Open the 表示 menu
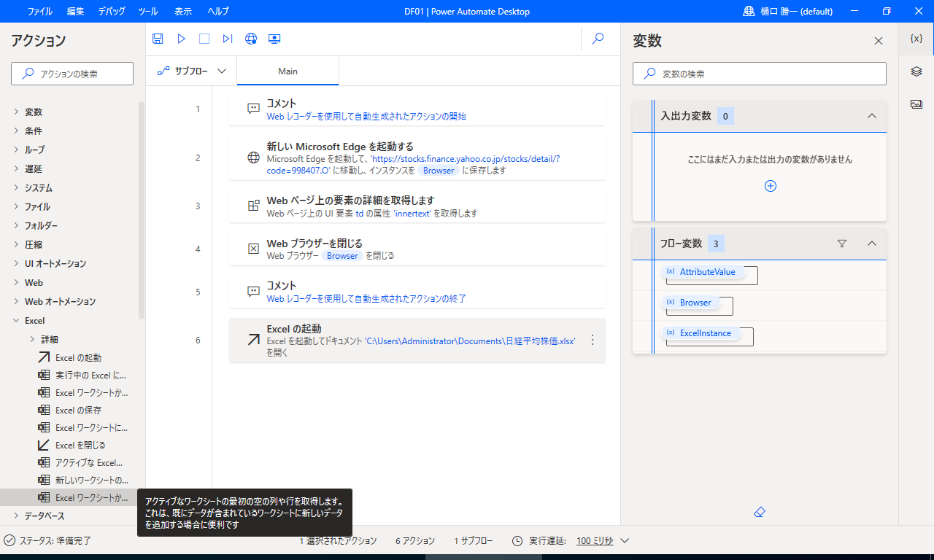 (183, 11)
